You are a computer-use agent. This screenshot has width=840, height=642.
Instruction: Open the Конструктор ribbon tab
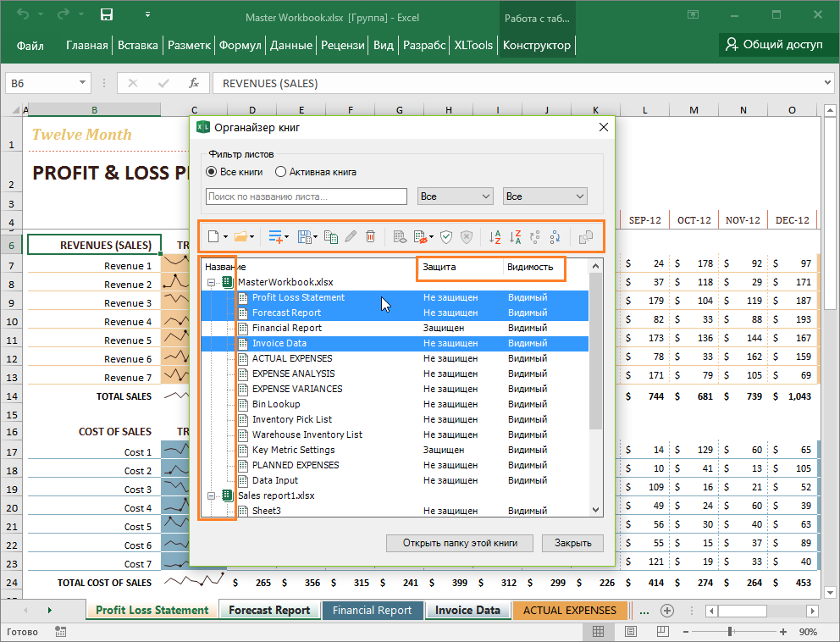pos(536,46)
